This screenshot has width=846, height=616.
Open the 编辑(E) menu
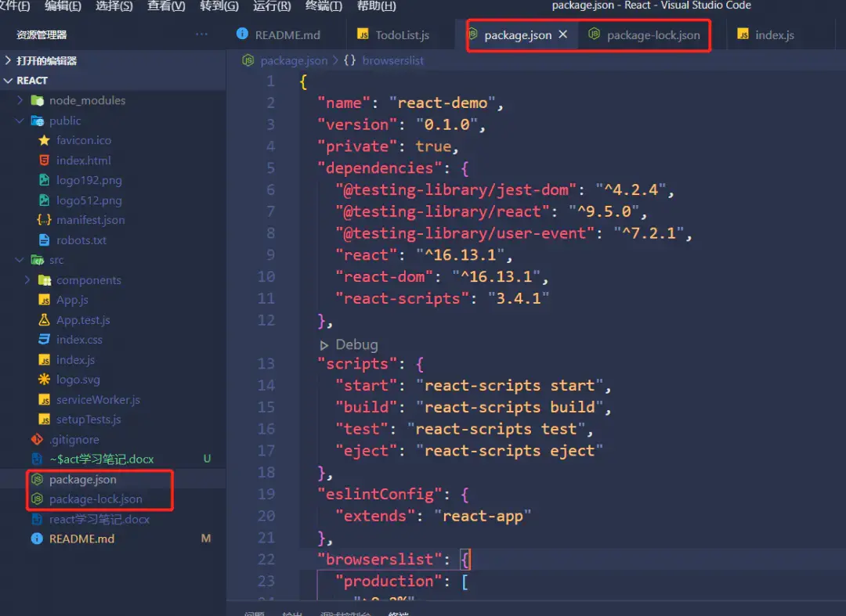(x=63, y=6)
